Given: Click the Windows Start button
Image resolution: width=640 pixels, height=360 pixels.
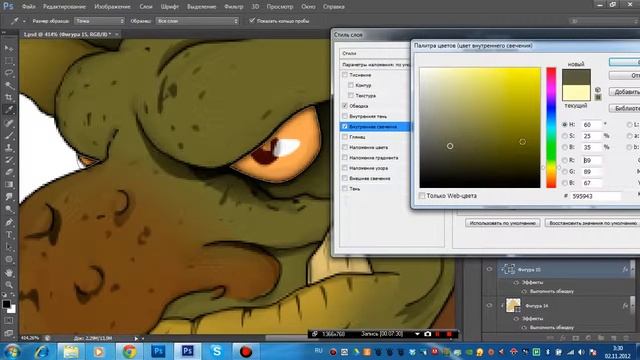Looking at the screenshot, I should (12, 351).
